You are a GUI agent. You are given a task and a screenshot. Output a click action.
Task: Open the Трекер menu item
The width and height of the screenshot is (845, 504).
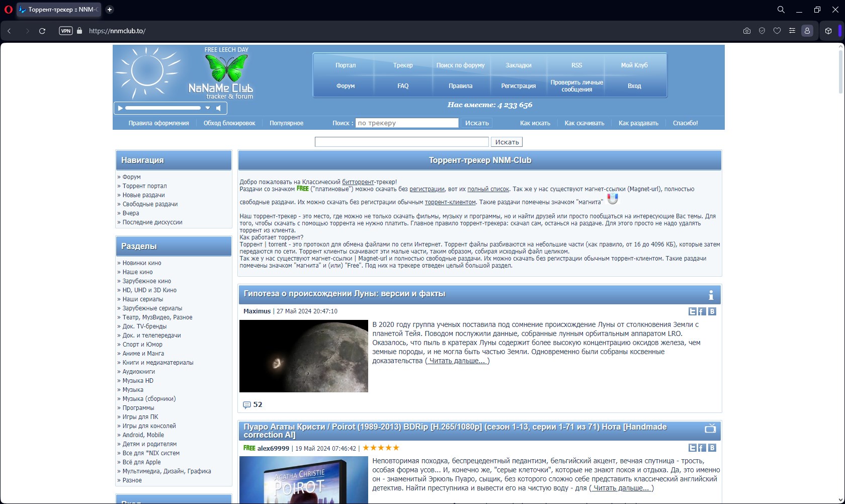pyautogui.click(x=403, y=65)
